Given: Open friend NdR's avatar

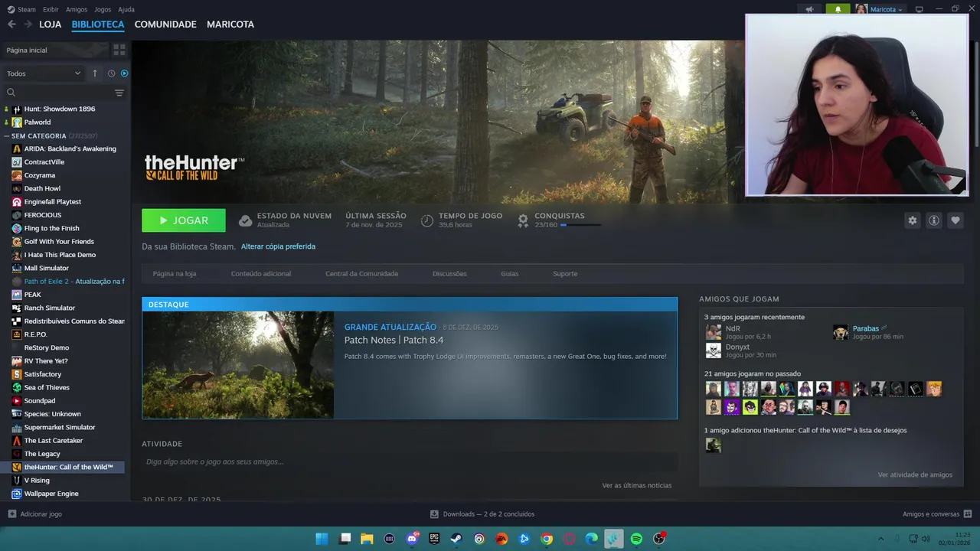Looking at the screenshot, I should [714, 332].
